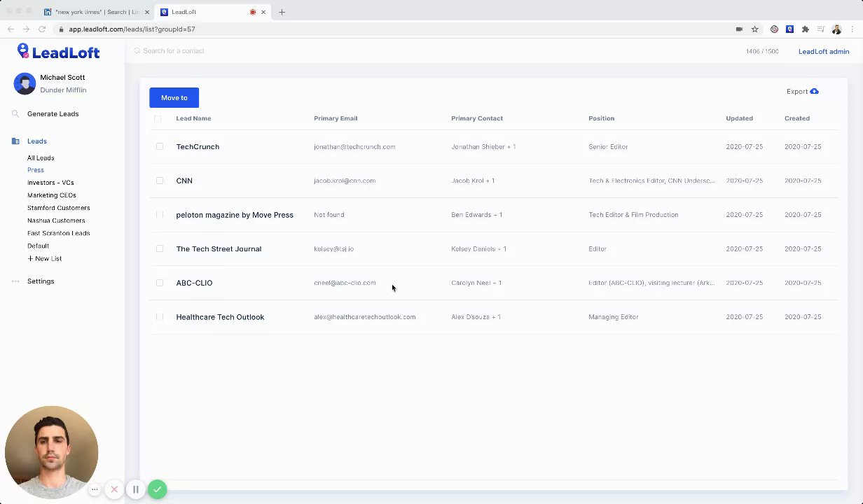Open the Investors - VCs list

(50, 183)
